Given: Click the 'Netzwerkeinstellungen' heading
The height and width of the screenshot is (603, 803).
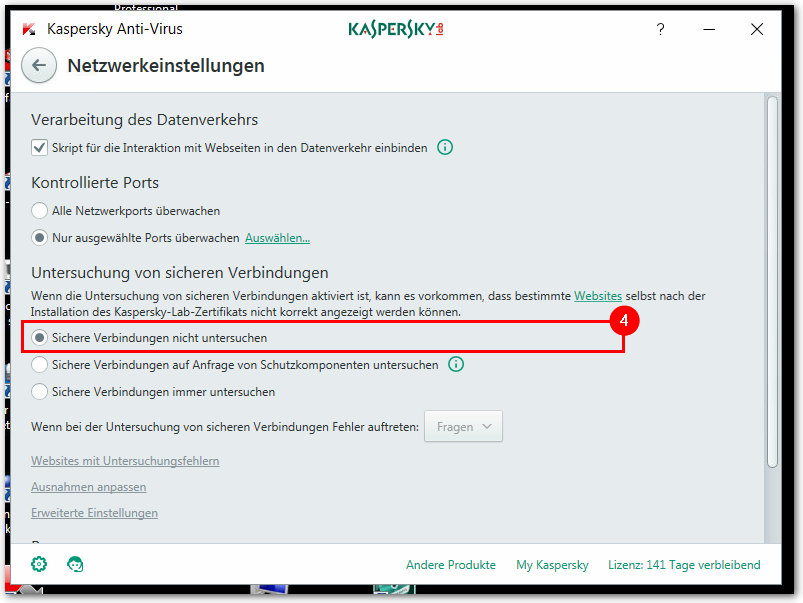Looking at the screenshot, I should pyautogui.click(x=166, y=66).
